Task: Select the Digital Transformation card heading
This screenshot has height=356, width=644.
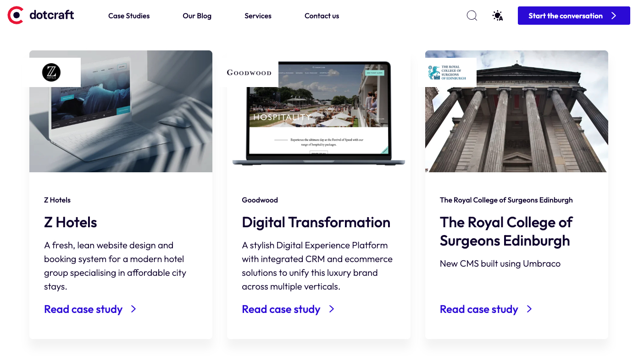Action: tap(316, 223)
